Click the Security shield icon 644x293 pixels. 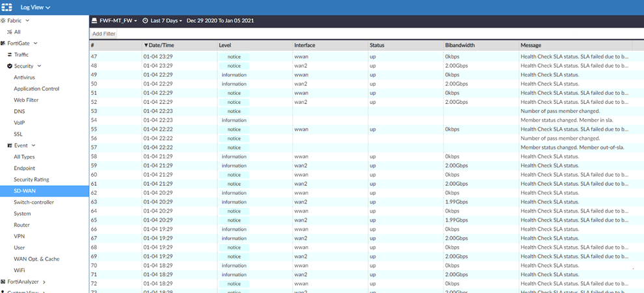(x=10, y=66)
